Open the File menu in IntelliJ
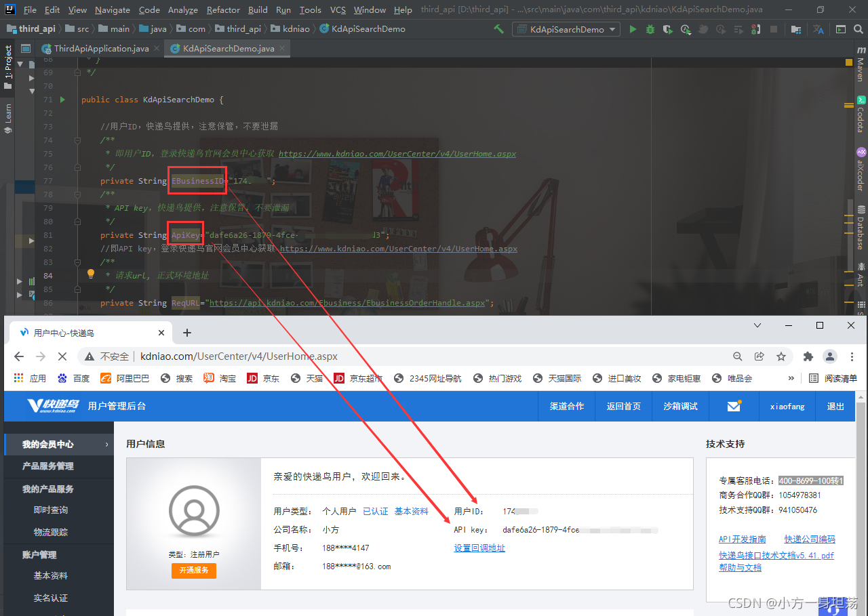This screenshot has width=868, height=616. click(30, 9)
